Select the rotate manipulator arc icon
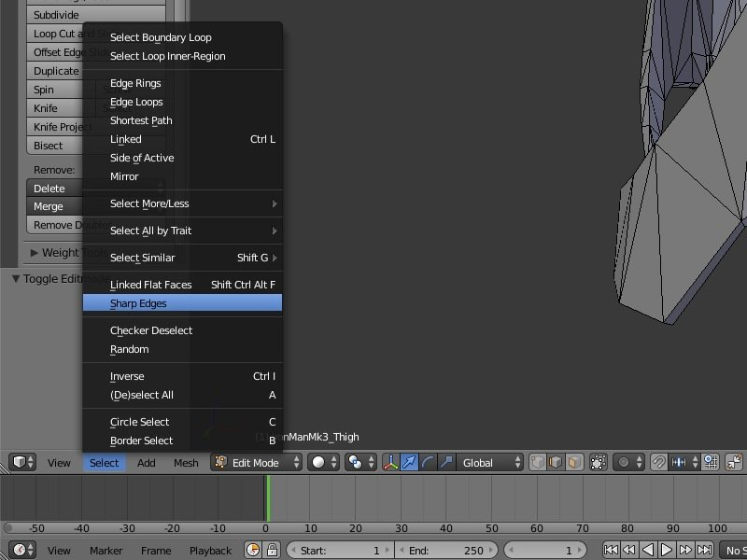Image resolution: width=747 pixels, height=560 pixels. coord(428,462)
